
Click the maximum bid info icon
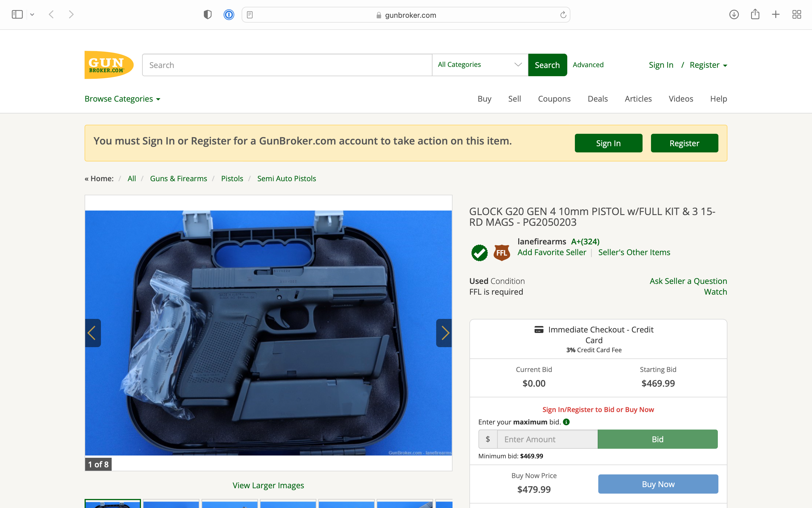pyautogui.click(x=566, y=422)
